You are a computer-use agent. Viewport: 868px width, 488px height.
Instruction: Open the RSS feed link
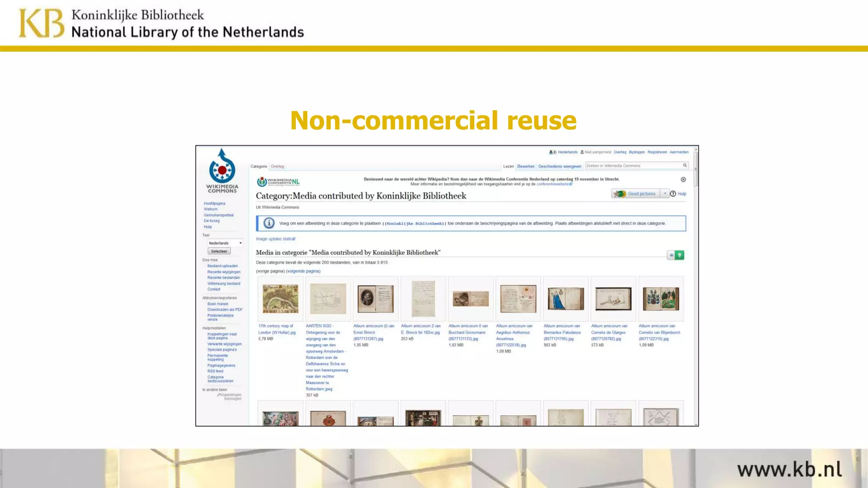pos(215,371)
